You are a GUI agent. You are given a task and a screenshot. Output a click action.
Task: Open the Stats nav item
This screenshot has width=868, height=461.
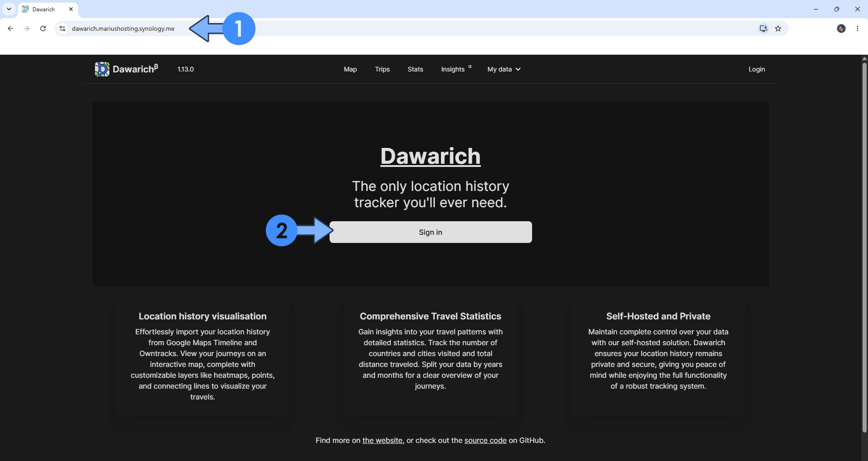pos(415,69)
